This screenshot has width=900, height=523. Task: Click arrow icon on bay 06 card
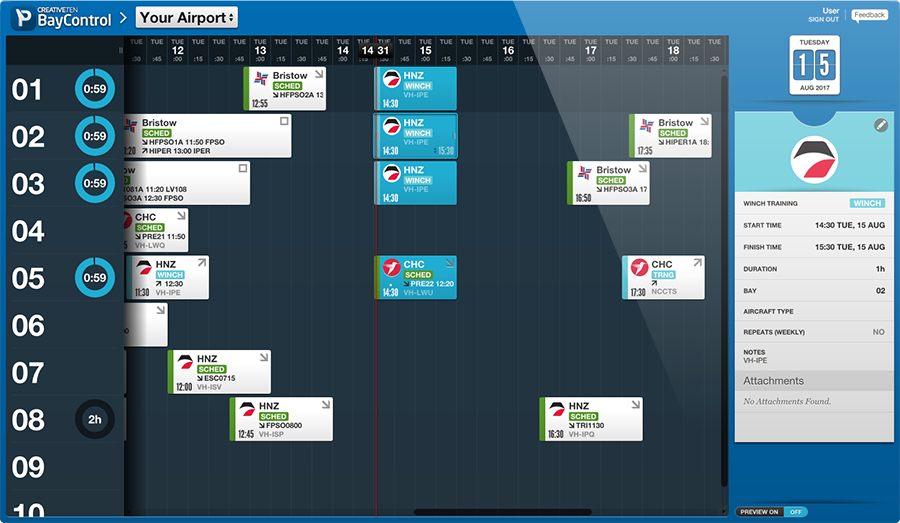(x=160, y=310)
